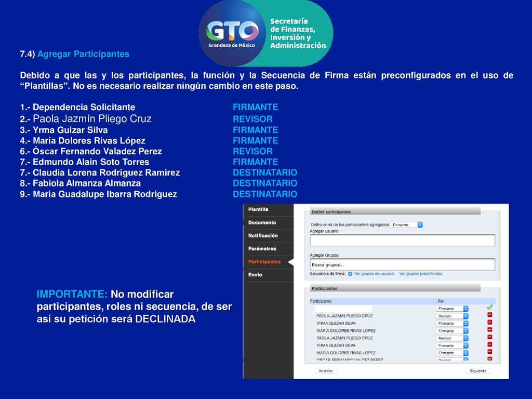Viewport: 532px width, 399px height.
Task: Remove the second YRMA GUIZAR SILVA entry
Action: pyautogui.click(x=489, y=344)
